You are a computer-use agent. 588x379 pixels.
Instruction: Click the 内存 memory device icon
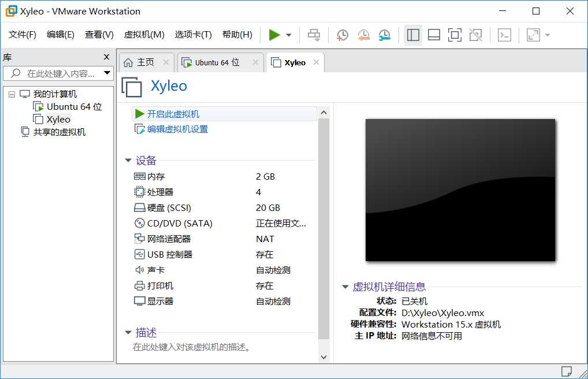(x=140, y=176)
